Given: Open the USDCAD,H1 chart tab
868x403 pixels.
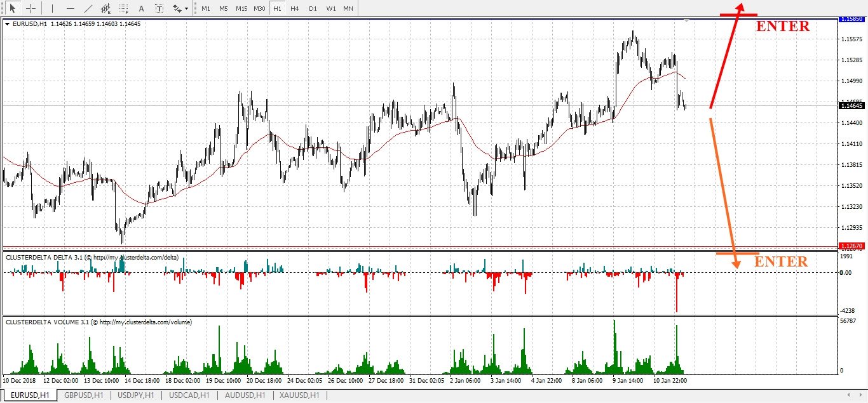Looking at the screenshot, I should point(189,395).
